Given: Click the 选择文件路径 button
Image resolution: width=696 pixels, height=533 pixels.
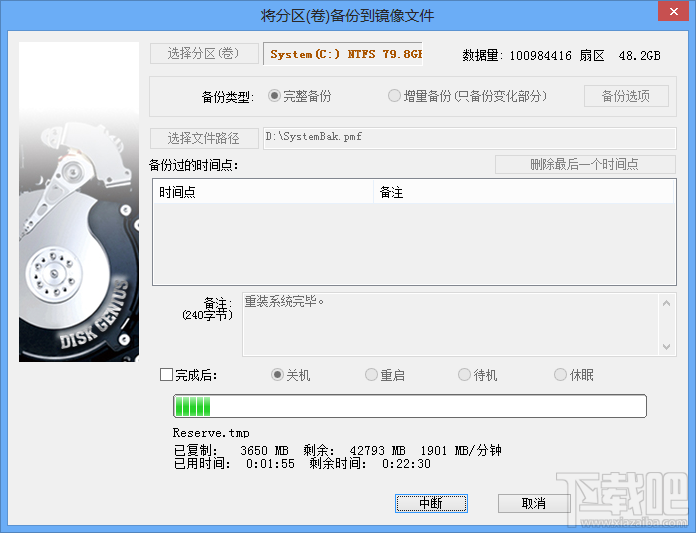Looking at the screenshot, I should tap(204, 138).
